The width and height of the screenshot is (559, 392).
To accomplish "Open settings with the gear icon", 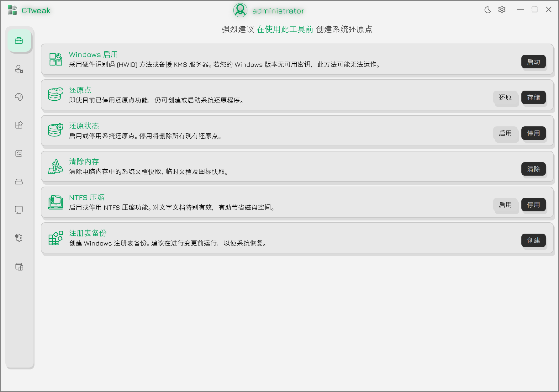I will click(502, 10).
